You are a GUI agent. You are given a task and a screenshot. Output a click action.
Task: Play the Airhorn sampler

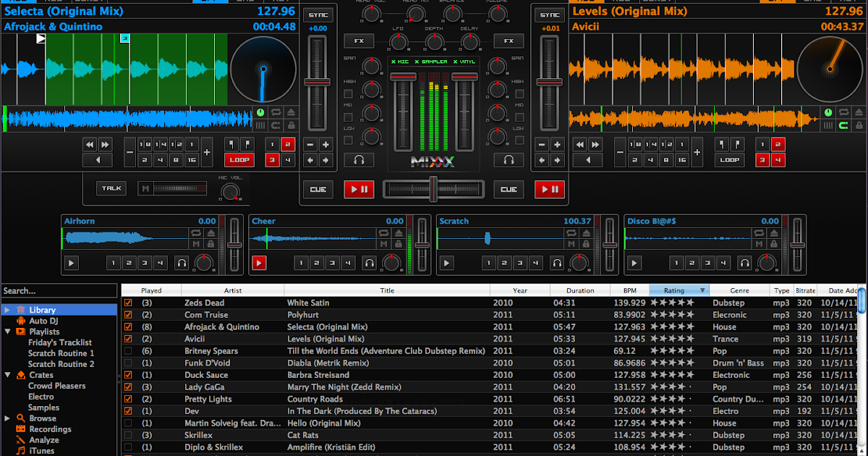coord(70,263)
